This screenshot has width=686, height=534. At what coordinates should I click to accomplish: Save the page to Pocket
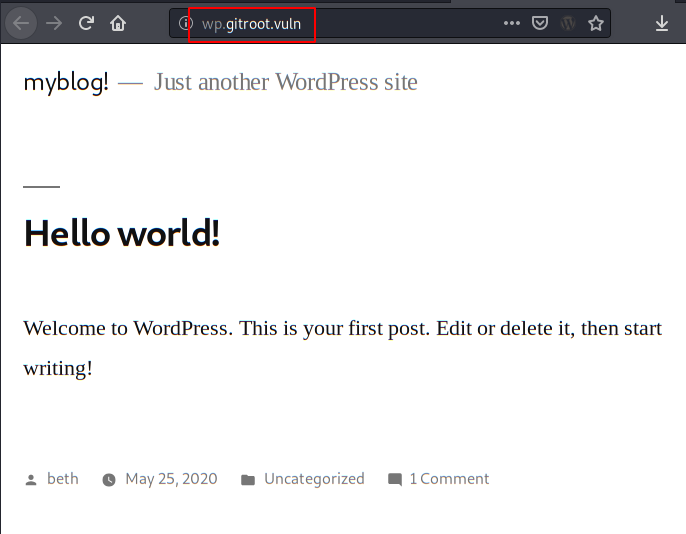point(540,23)
